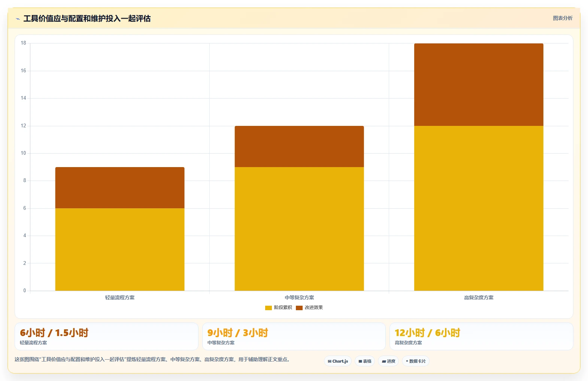Click 高复杂度方案 caption under third stat card
This screenshot has width=588, height=381.
point(408,343)
